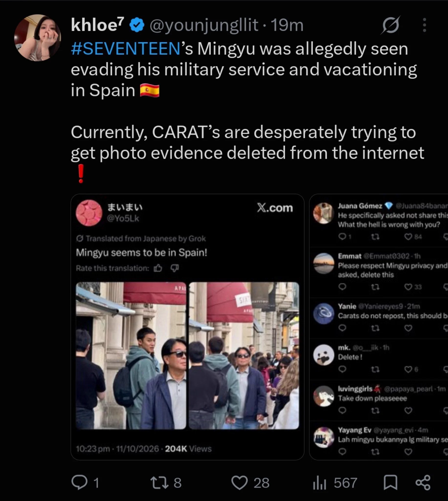
Task: Open the view analytics bar-chart icon
Action: [319, 483]
